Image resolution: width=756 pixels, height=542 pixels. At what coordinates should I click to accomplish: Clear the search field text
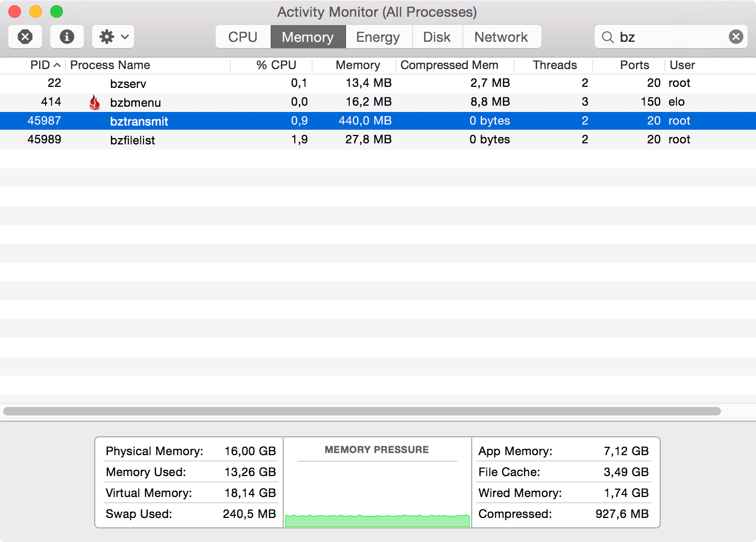point(736,37)
